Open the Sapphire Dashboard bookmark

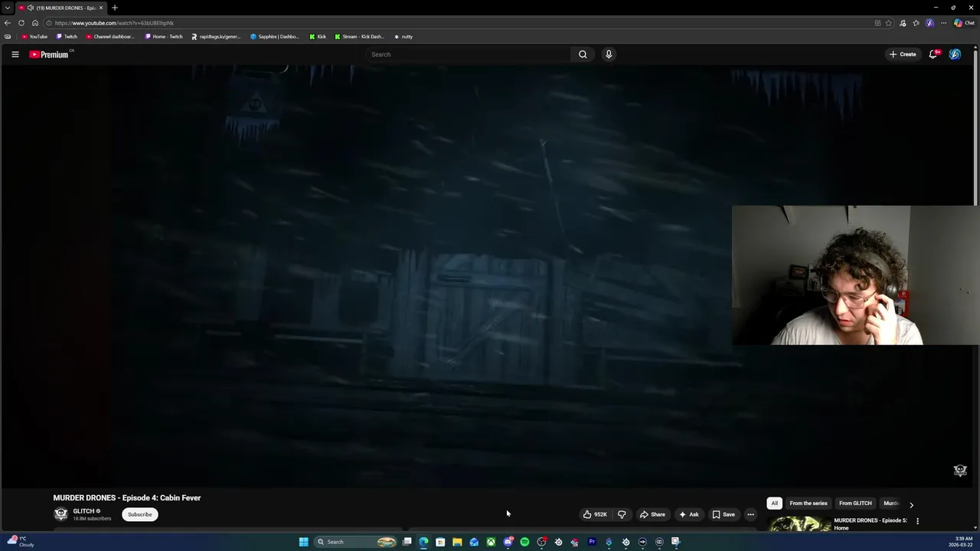click(275, 37)
